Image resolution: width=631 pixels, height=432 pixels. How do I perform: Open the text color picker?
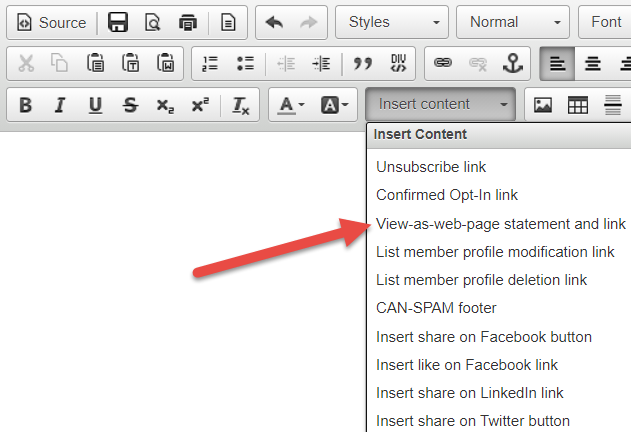point(291,105)
